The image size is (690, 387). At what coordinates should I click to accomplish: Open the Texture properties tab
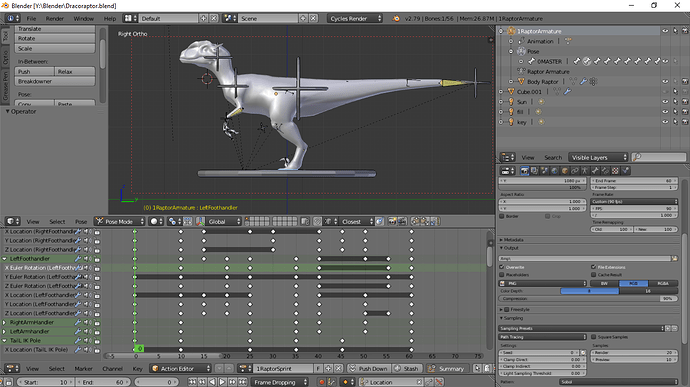(x=615, y=171)
